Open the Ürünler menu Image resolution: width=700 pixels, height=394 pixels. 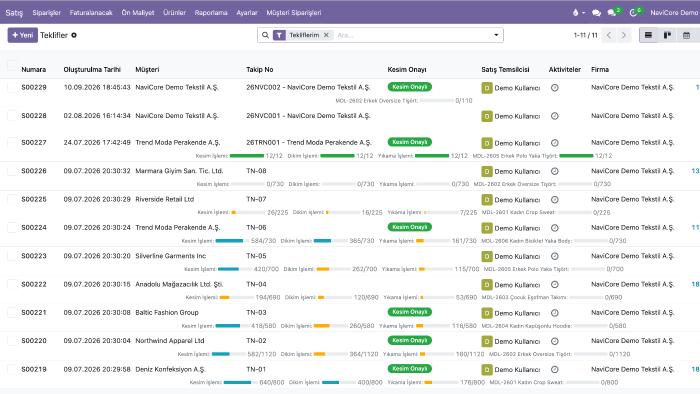pyautogui.click(x=175, y=12)
